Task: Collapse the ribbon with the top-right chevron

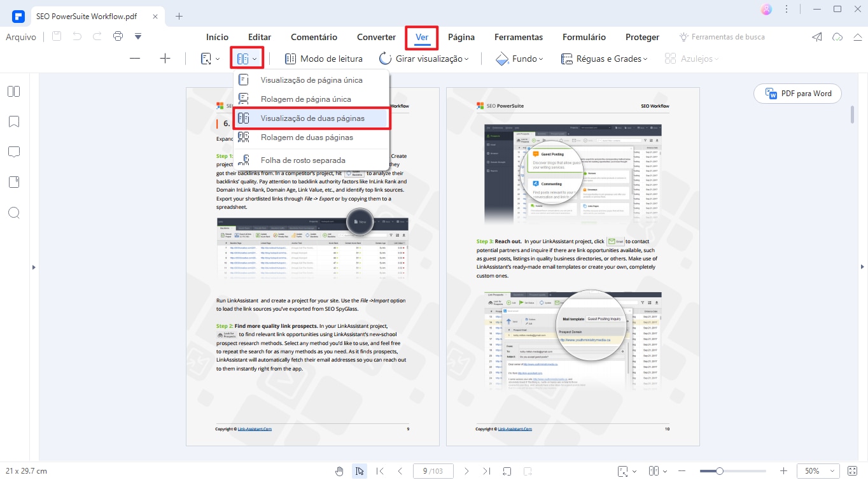Action: (x=857, y=37)
